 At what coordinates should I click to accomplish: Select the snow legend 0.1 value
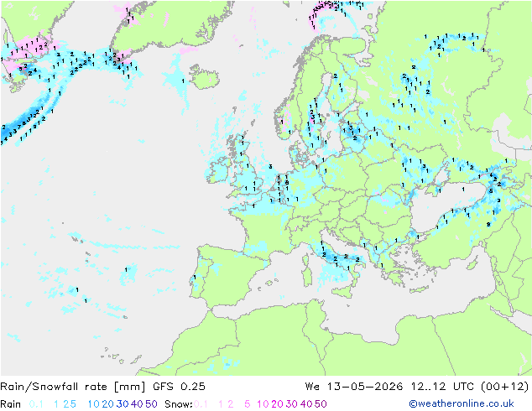(201, 404)
